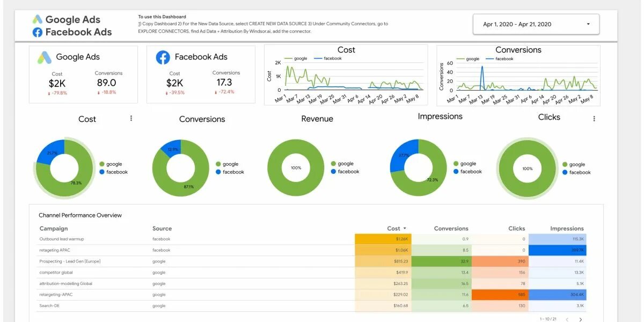
Task: Click Google Ads Conversions value 89.0
Action: point(107,83)
